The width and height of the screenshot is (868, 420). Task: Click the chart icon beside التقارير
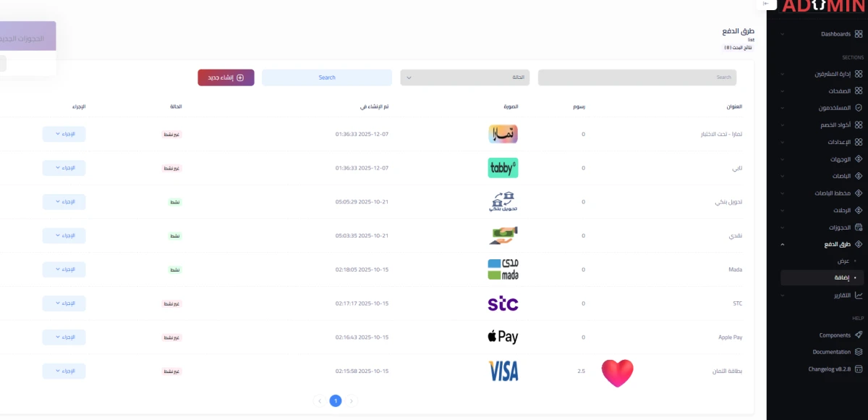859,295
